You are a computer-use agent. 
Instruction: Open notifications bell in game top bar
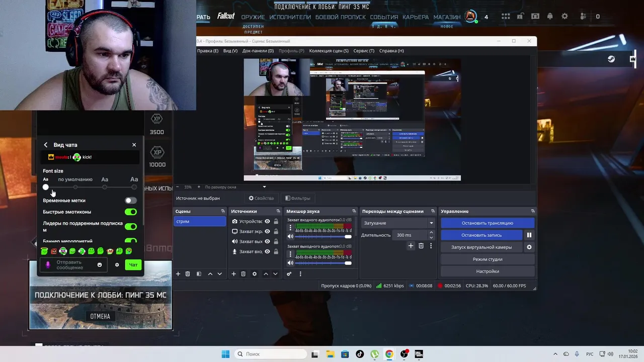(x=550, y=17)
